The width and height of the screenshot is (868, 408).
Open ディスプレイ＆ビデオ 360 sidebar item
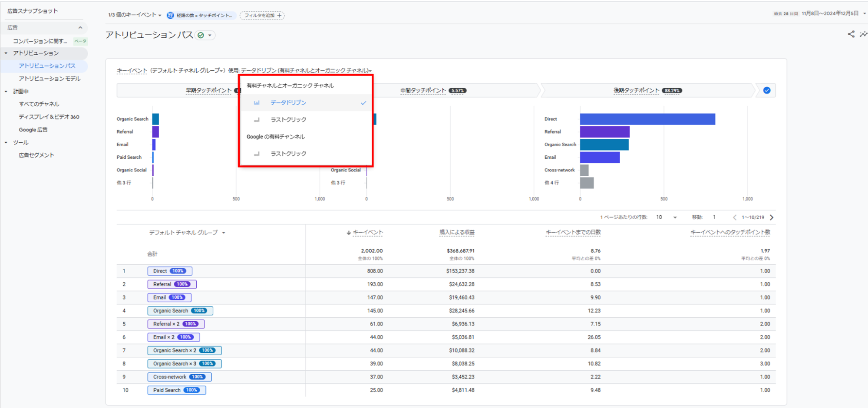pyautogui.click(x=49, y=117)
